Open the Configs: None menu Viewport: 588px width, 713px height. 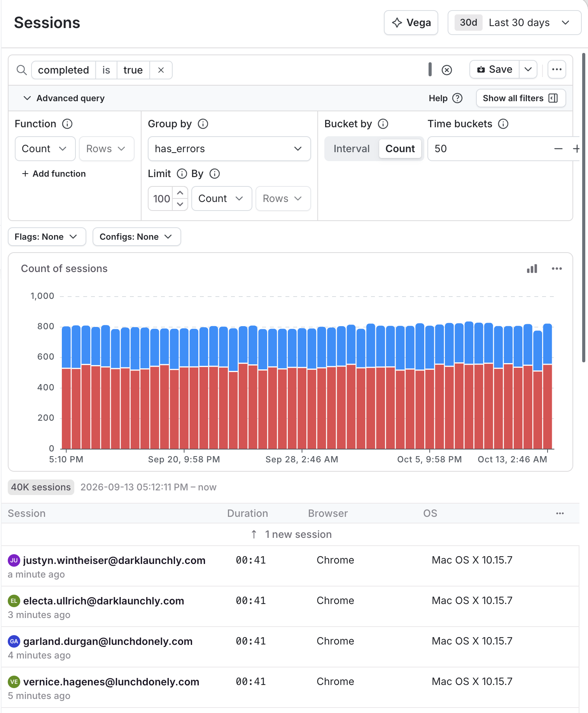pos(136,237)
